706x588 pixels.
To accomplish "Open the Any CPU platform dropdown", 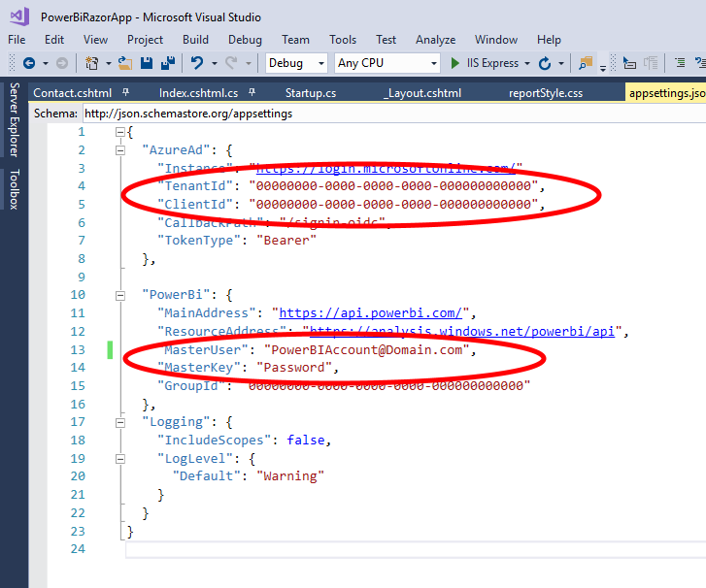I will pos(387,63).
